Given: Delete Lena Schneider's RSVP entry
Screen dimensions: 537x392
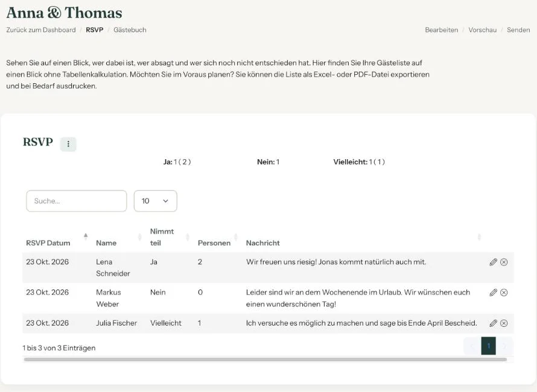Looking at the screenshot, I should [x=504, y=262].
